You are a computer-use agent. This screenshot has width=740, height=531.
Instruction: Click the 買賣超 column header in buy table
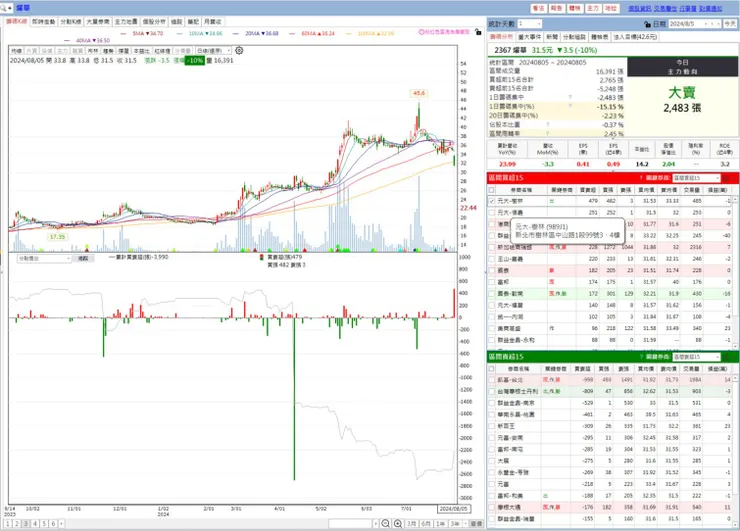[x=588, y=190]
